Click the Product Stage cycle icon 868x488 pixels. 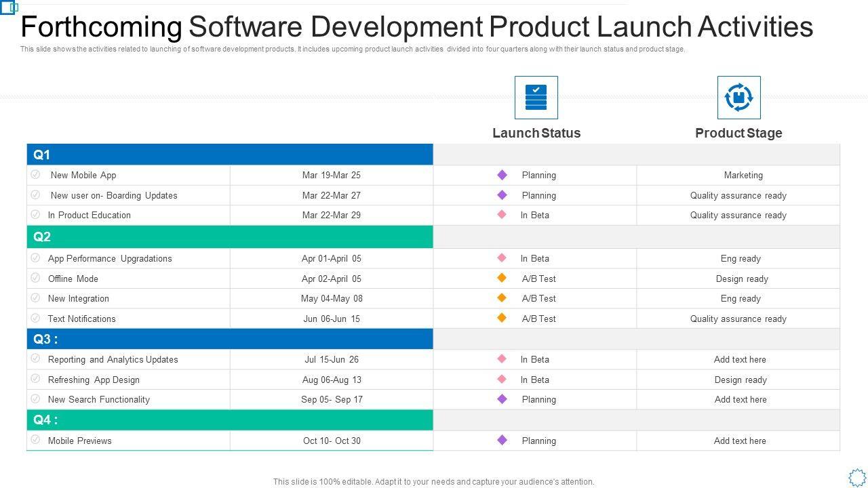[x=738, y=98]
